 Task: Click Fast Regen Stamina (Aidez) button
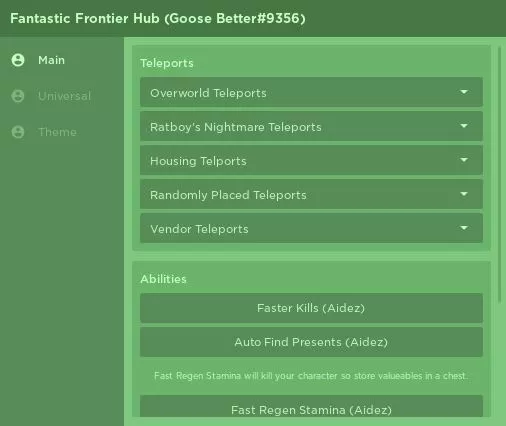311,406
